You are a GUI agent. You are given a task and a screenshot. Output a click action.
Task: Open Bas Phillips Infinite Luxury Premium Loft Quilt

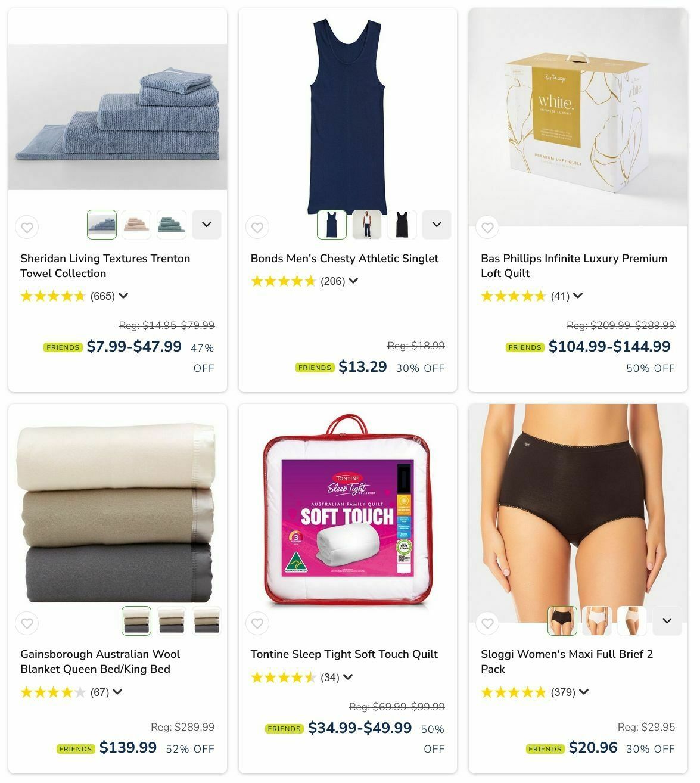pyautogui.click(x=574, y=266)
